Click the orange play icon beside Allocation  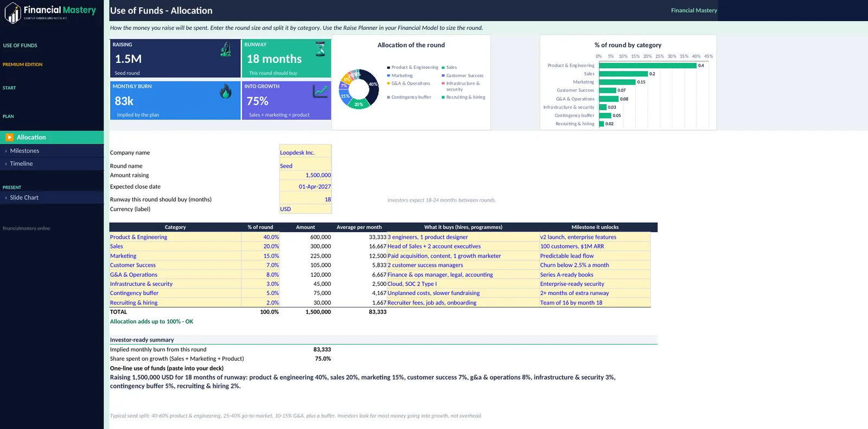coord(10,137)
